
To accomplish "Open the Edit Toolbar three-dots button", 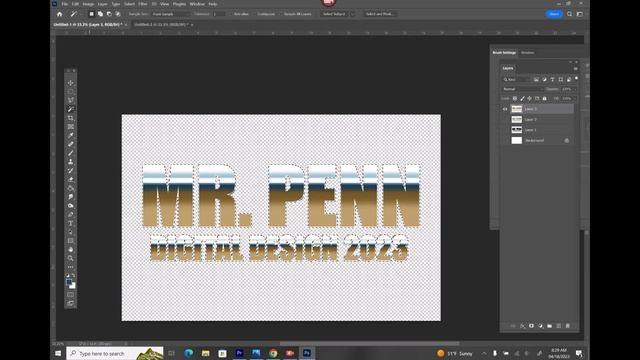I will pyautogui.click(x=71, y=267).
